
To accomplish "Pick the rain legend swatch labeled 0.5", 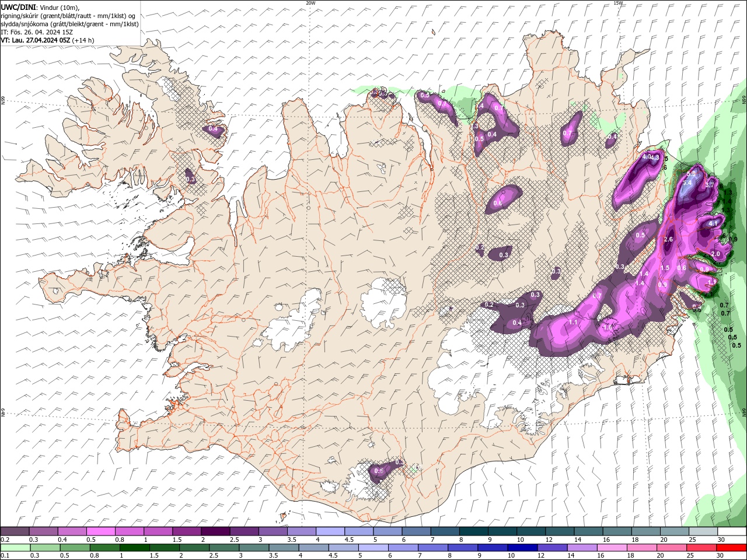I will [x=75, y=548].
